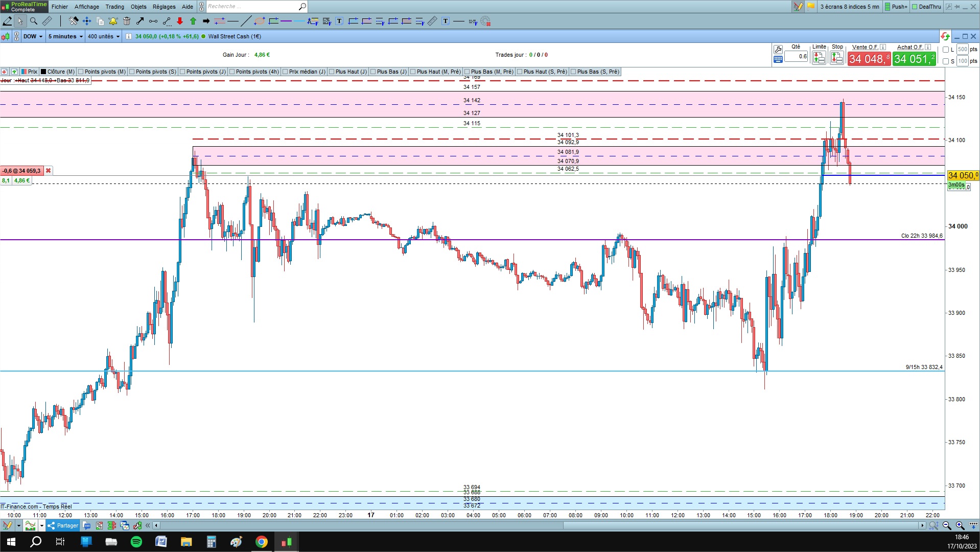Insert a black right arrow
The image size is (980, 552).
tap(206, 21)
